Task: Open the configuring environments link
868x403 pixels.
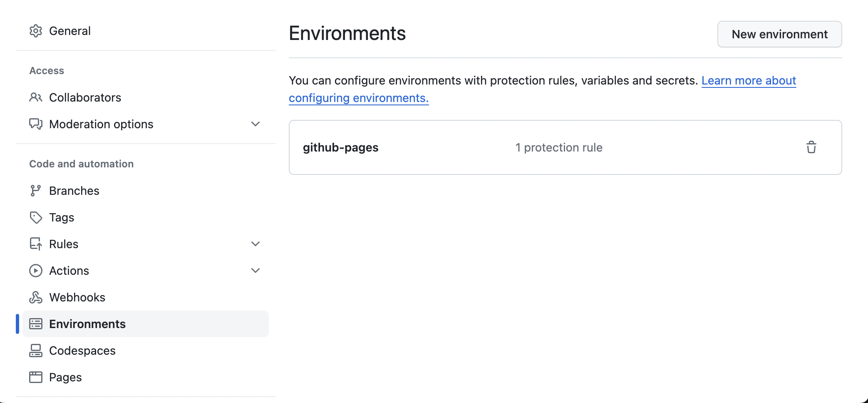Action: tap(359, 98)
